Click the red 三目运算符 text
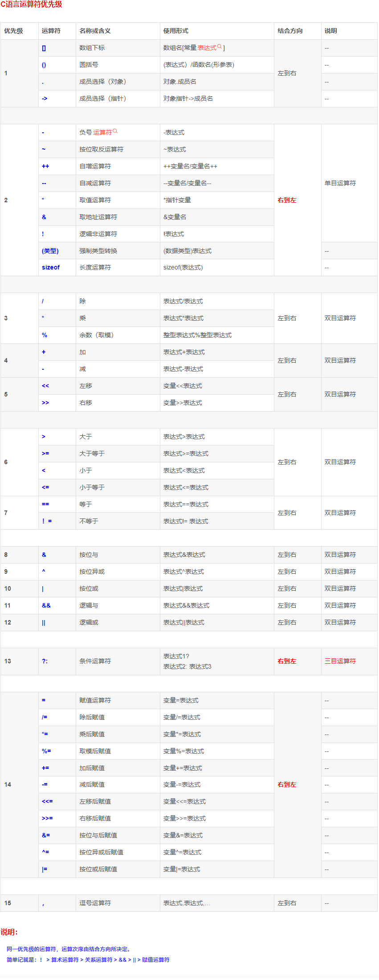The width and height of the screenshot is (379, 980). click(340, 661)
